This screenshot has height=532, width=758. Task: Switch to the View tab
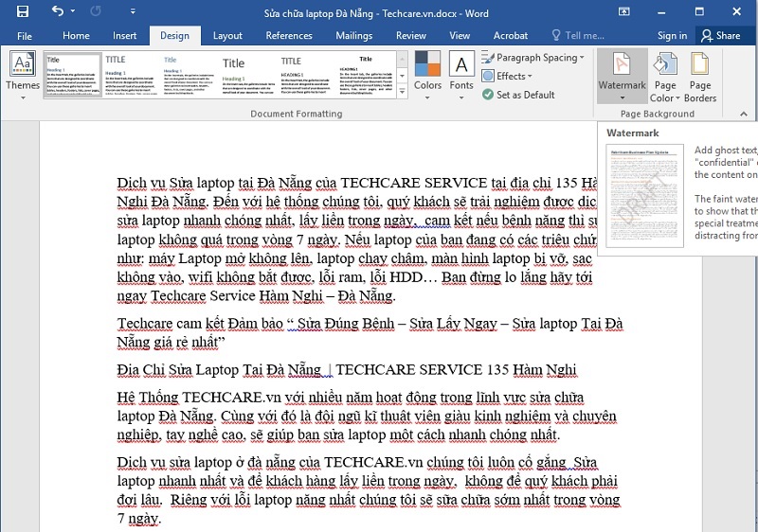coord(460,36)
